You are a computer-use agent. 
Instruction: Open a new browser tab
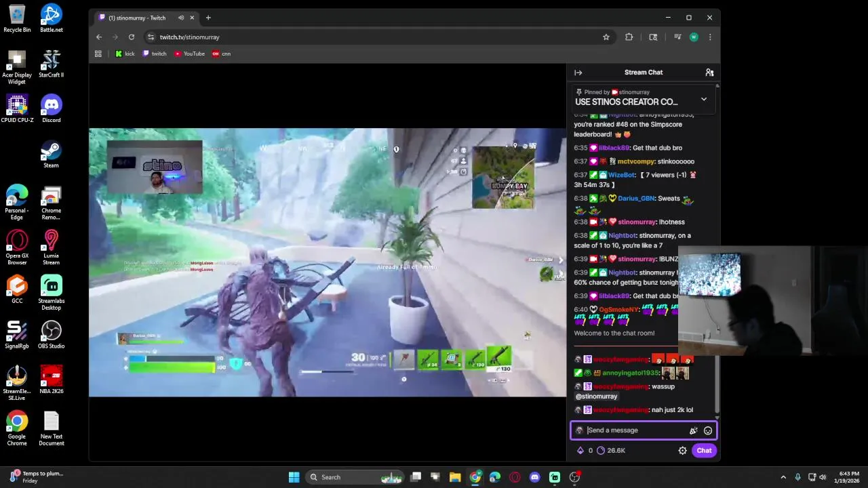coord(208,18)
